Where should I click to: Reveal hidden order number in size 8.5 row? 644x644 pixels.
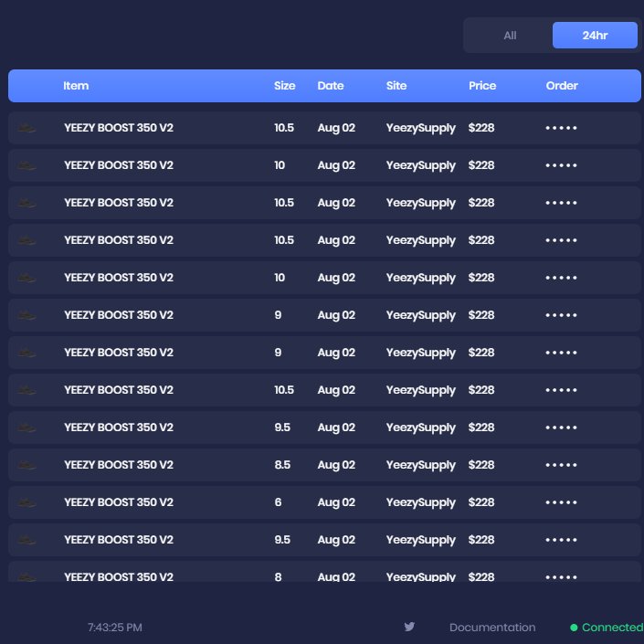[561, 465]
